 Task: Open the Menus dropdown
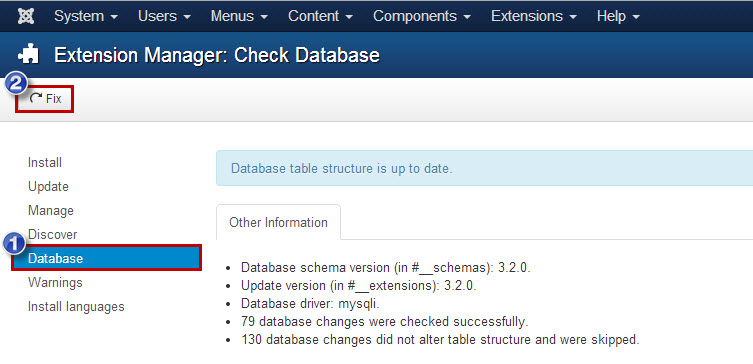coord(239,16)
